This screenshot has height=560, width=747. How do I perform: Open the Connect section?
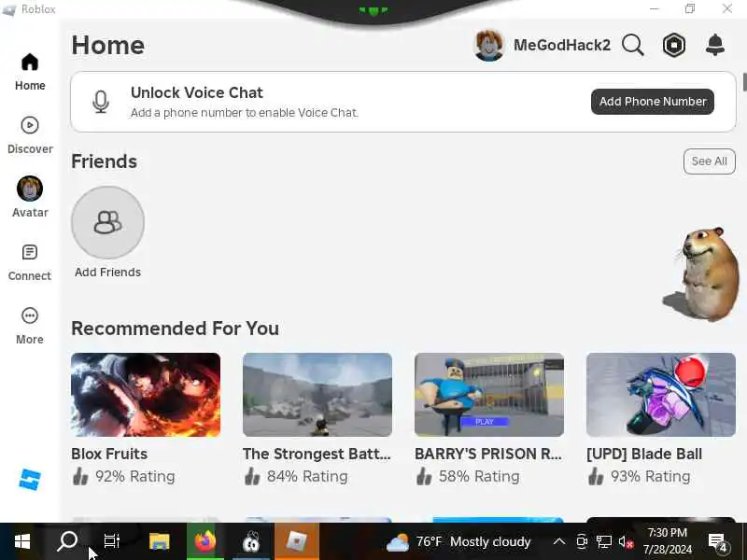click(30, 262)
